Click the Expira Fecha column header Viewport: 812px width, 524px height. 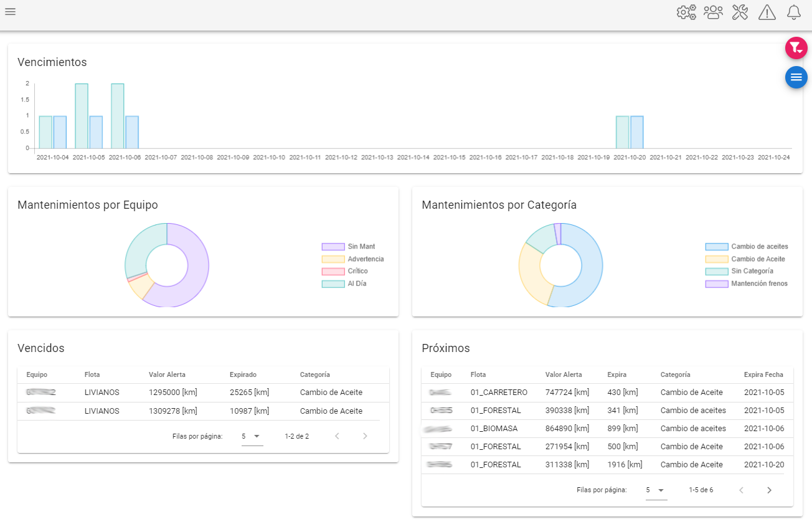tap(763, 375)
